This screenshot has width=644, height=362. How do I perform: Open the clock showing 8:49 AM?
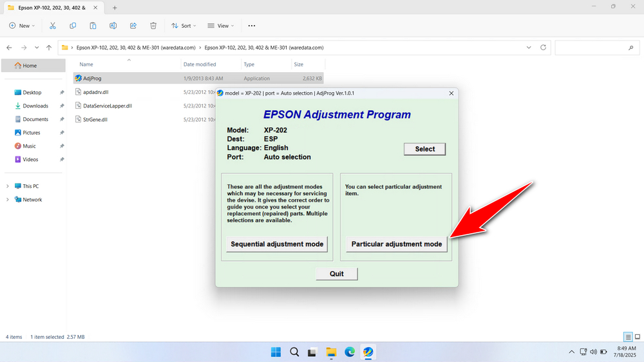click(625, 352)
